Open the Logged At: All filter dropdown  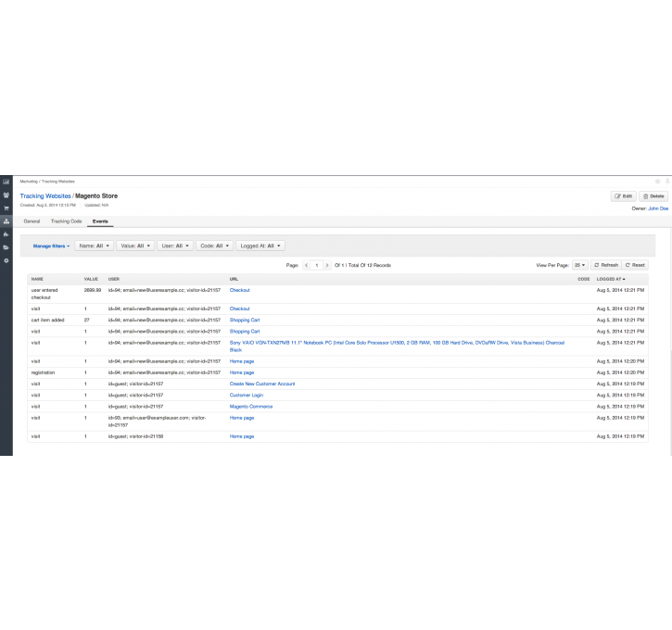pos(261,246)
